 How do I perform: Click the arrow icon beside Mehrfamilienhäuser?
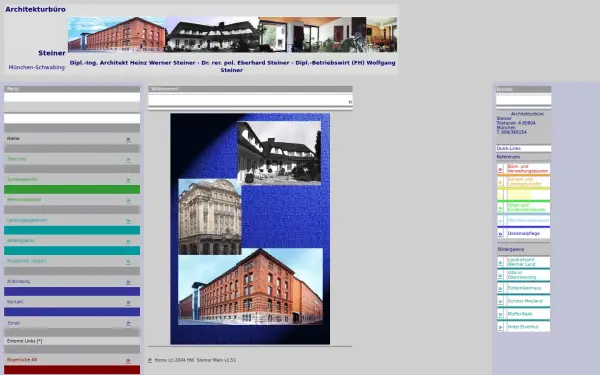(500, 221)
